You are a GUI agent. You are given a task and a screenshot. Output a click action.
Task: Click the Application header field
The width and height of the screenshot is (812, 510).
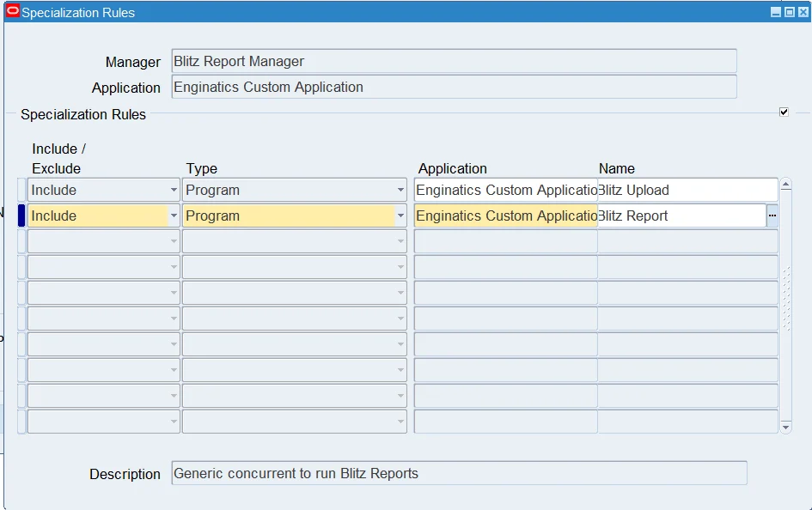pos(455,87)
